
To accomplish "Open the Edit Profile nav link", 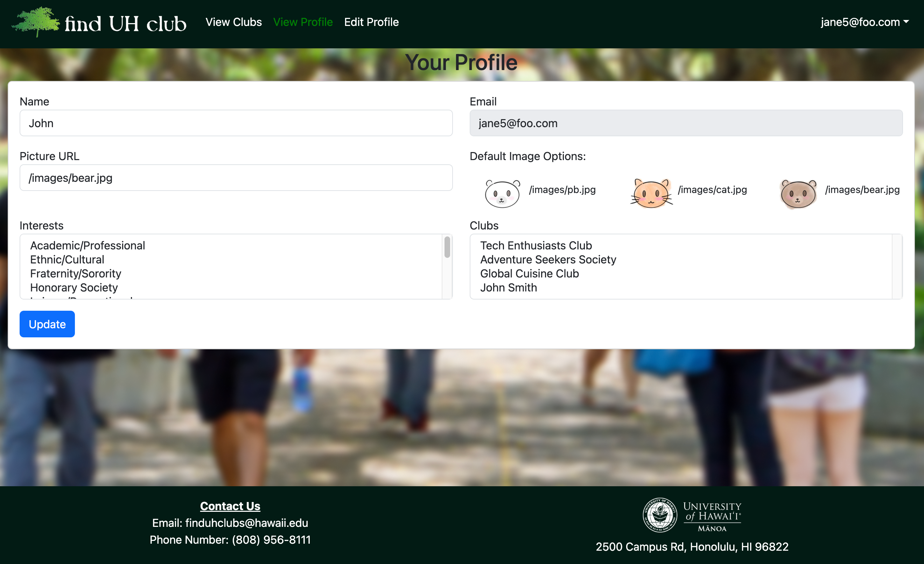I will (x=371, y=22).
